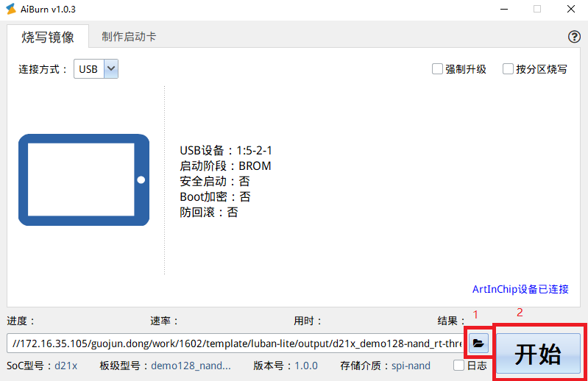This screenshot has width=588, height=381.
Task: Switch to the 烧写镜像 tab
Action: [x=48, y=37]
